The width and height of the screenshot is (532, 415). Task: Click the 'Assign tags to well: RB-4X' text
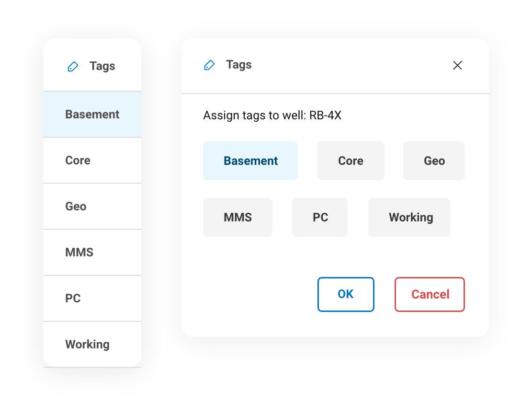click(272, 115)
